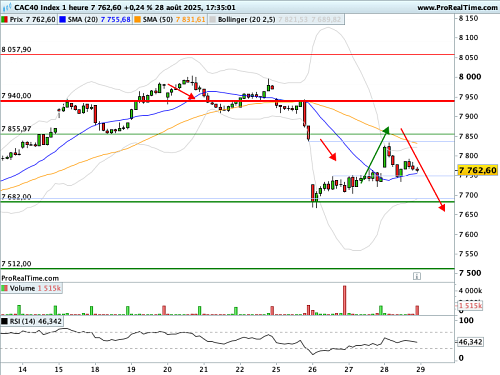Click the 1 515k volume value tag on the axis
The height and width of the screenshot is (375, 500).
coord(470,306)
